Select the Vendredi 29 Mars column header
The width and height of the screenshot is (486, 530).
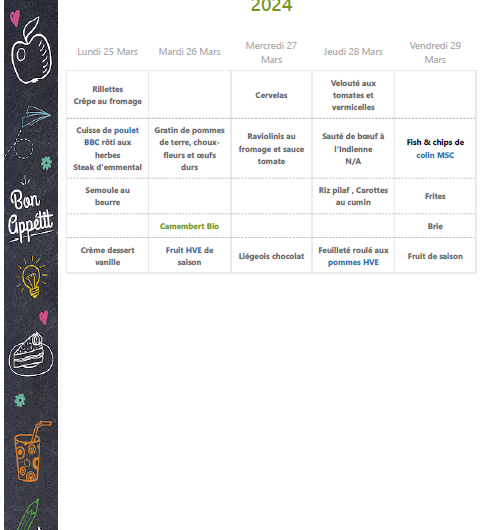435,52
